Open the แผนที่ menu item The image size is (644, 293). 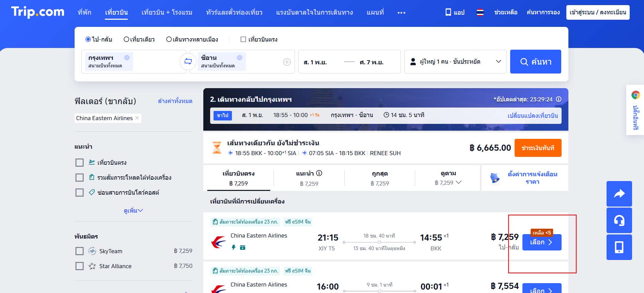tap(375, 12)
